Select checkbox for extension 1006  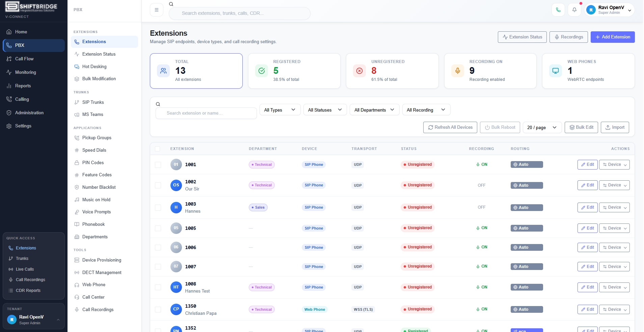(x=158, y=248)
